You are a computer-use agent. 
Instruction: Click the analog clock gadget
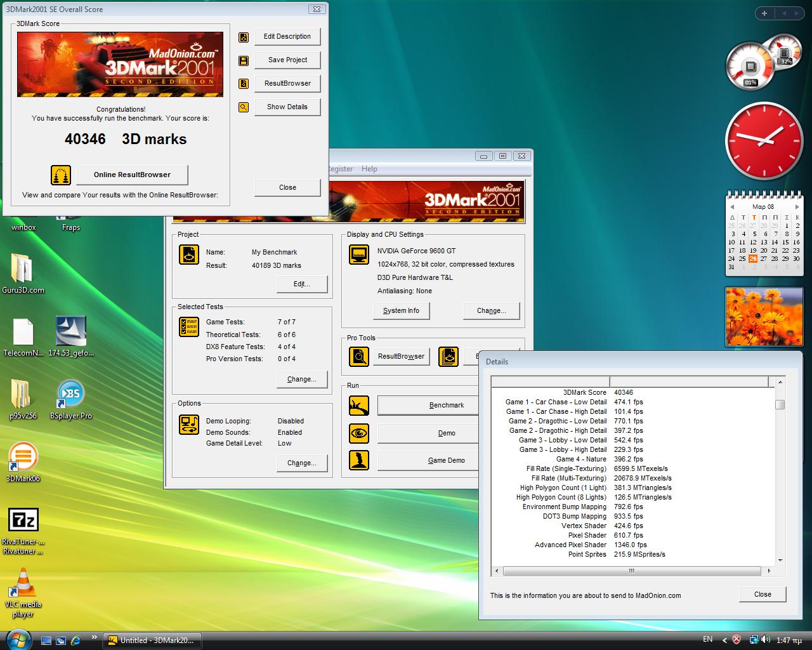tap(764, 142)
